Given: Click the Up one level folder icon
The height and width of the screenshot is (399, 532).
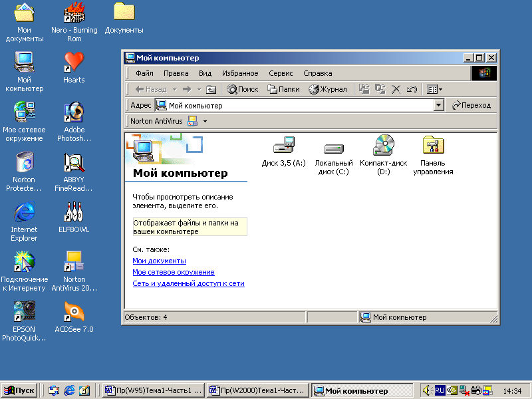Looking at the screenshot, I should (211, 90).
